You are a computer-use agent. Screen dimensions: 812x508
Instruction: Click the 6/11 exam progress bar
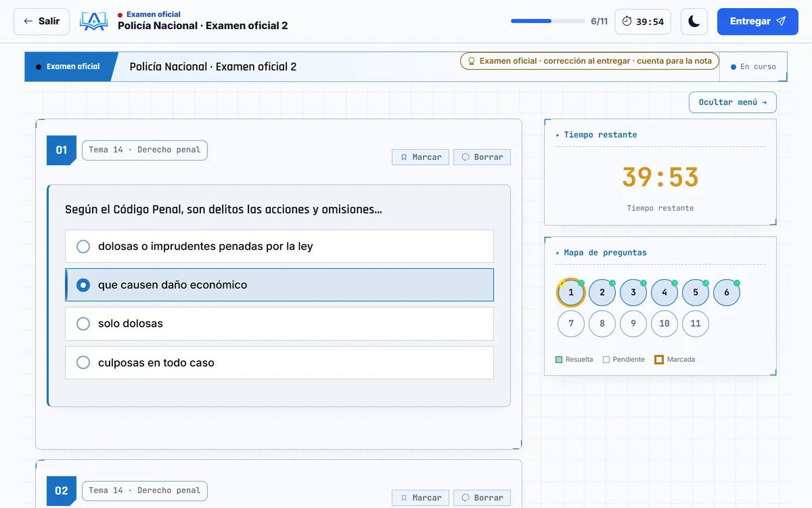(548, 21)
